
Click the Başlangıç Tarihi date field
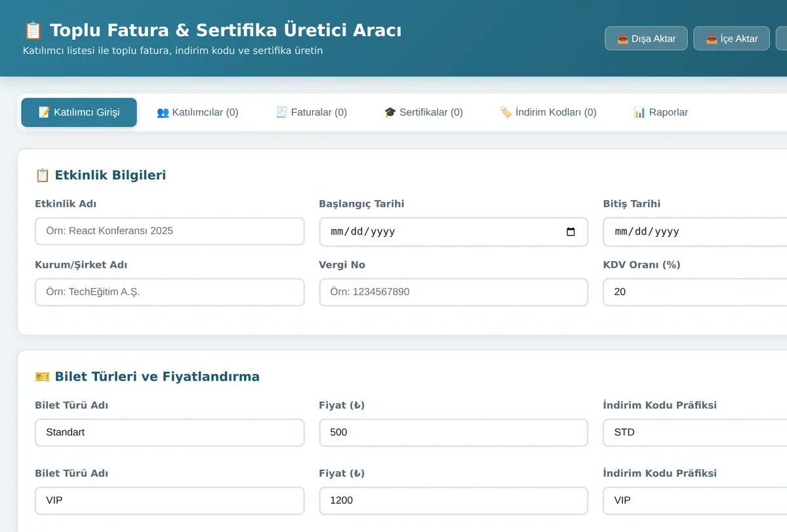(454, 232)
